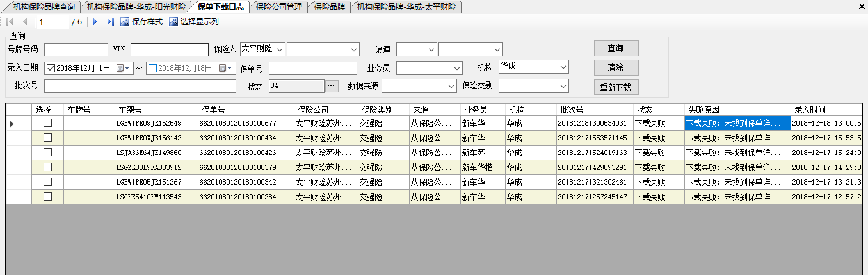Check row with 保单号 66201080120180100677
The width and height of the screenshot is (868, 275).
(48, 123)
